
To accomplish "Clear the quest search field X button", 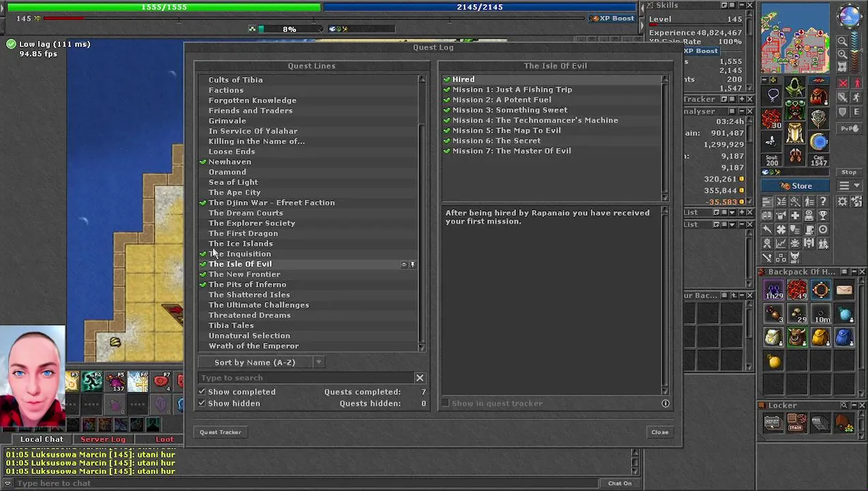I will coord(420,378).
